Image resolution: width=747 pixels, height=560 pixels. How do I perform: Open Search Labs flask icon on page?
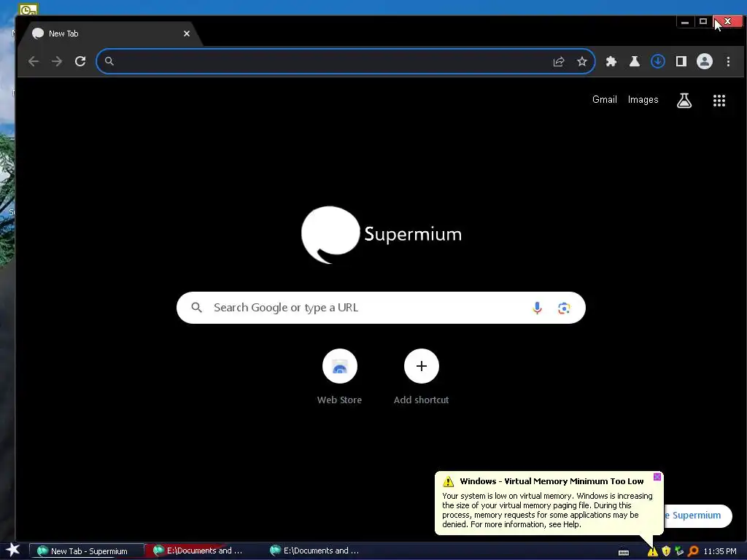[x=684, y=101]
